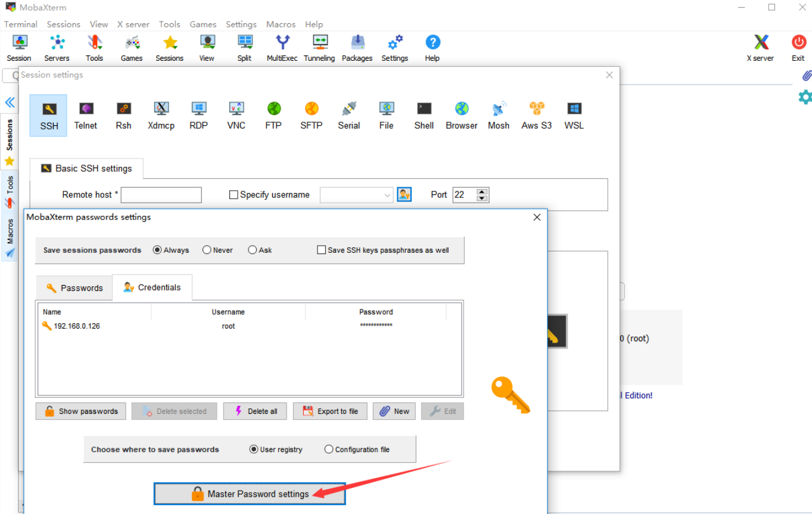Click the Session toolbar icon
This screenshot has width=812, height=514.
pos(19,48)
